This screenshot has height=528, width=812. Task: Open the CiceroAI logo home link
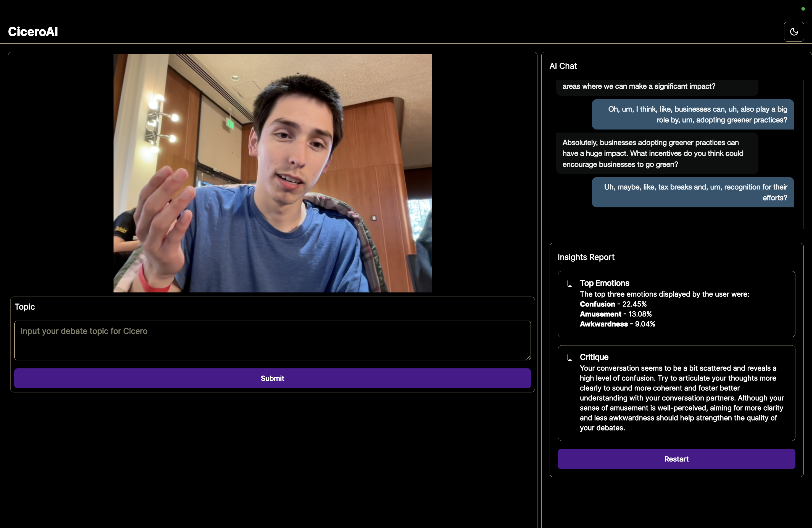[x=33, y=32]
